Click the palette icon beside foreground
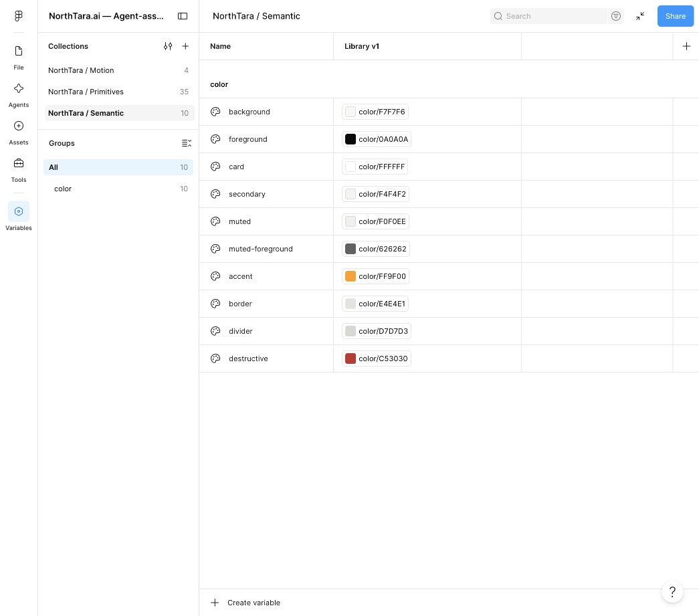Screen dimensions: 699x616 pyautogui.click(x=215, y=139)
